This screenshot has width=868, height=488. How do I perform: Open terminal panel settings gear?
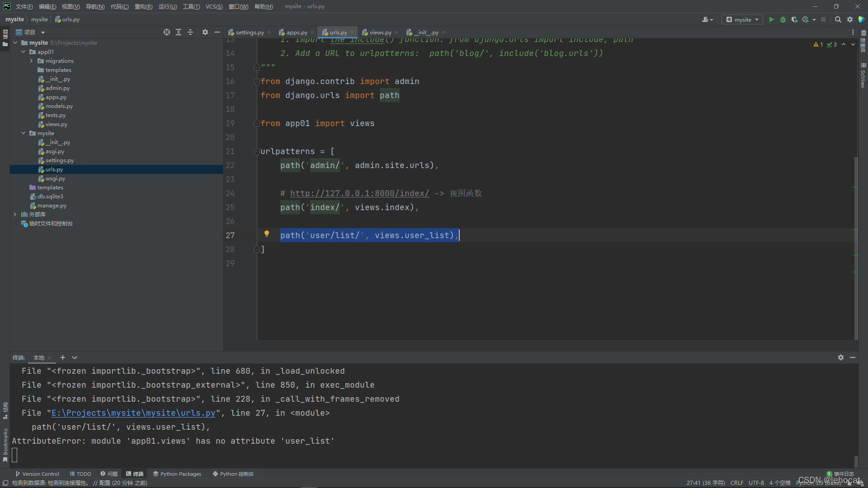[840, 357]
